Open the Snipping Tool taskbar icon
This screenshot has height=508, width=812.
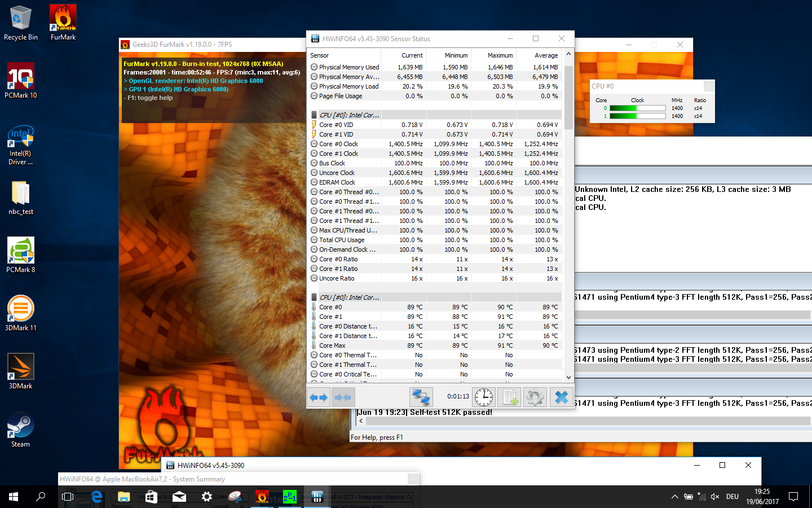[234, 497]
